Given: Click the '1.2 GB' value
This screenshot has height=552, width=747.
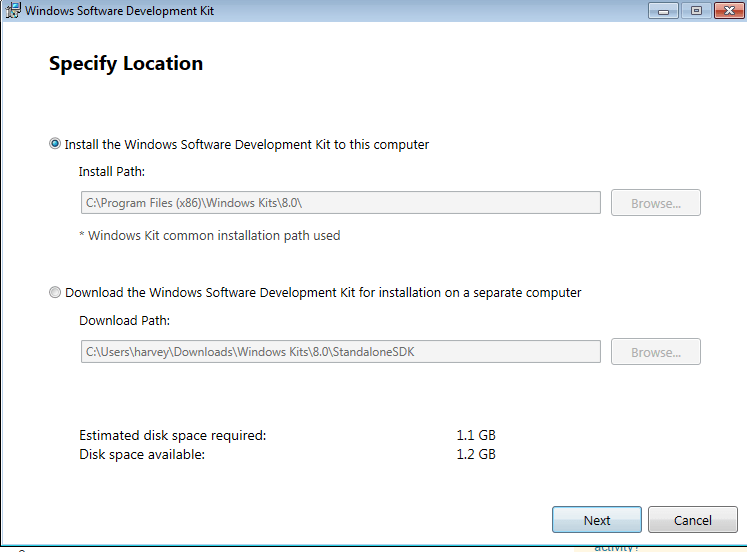Looking at the screenshot, I should pyautogui.click(x=476, y=454).
